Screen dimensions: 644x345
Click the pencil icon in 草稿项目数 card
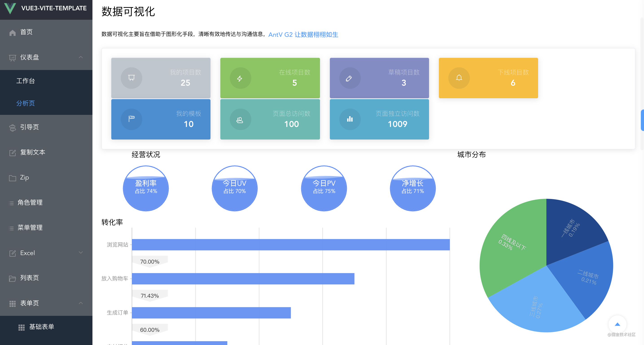349,78
